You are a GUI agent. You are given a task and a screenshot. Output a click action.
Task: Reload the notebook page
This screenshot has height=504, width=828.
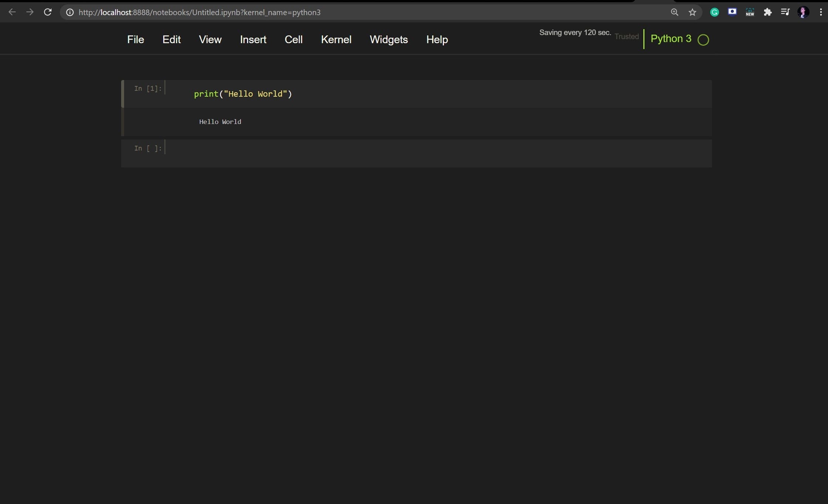pos(48,12)
